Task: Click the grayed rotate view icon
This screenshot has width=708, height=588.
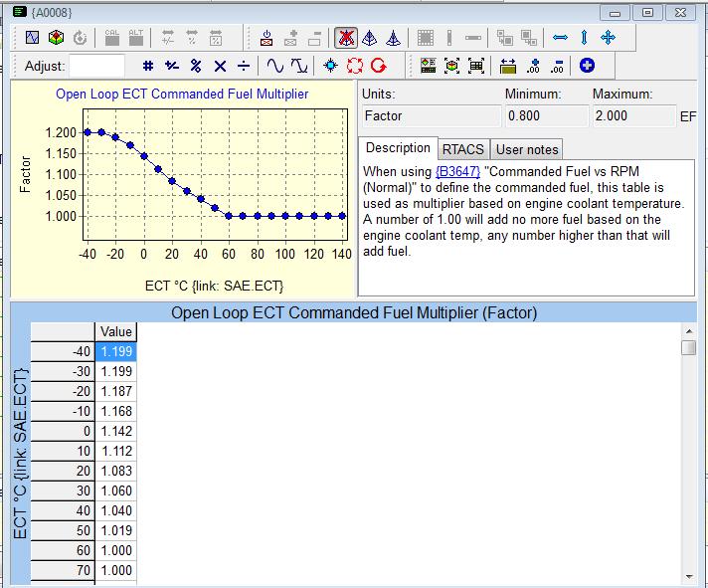Action: point(80,38)
